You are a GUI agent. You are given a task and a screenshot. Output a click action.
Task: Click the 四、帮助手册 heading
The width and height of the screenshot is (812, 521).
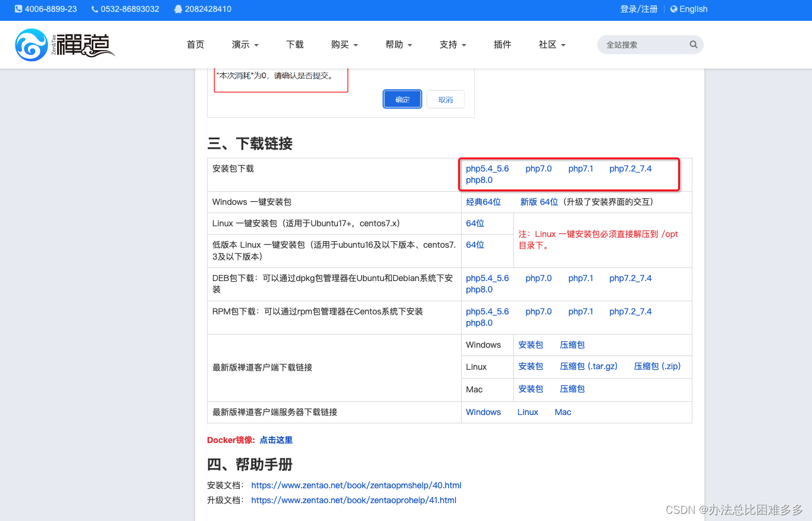pos(250,464)
